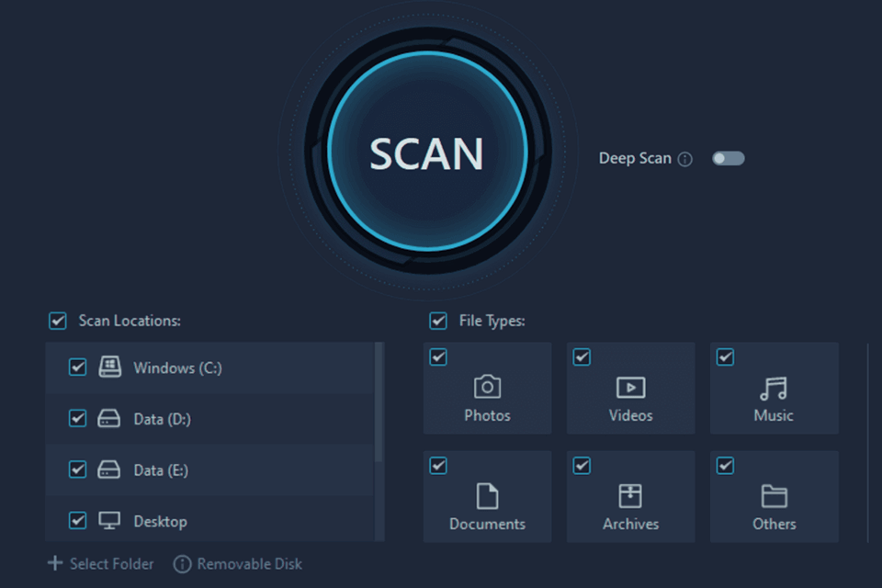This screenshot has height=588, width=882.
Task: Click the drive icon next to Windows (C:)
Action: click(x=111, y=367)
